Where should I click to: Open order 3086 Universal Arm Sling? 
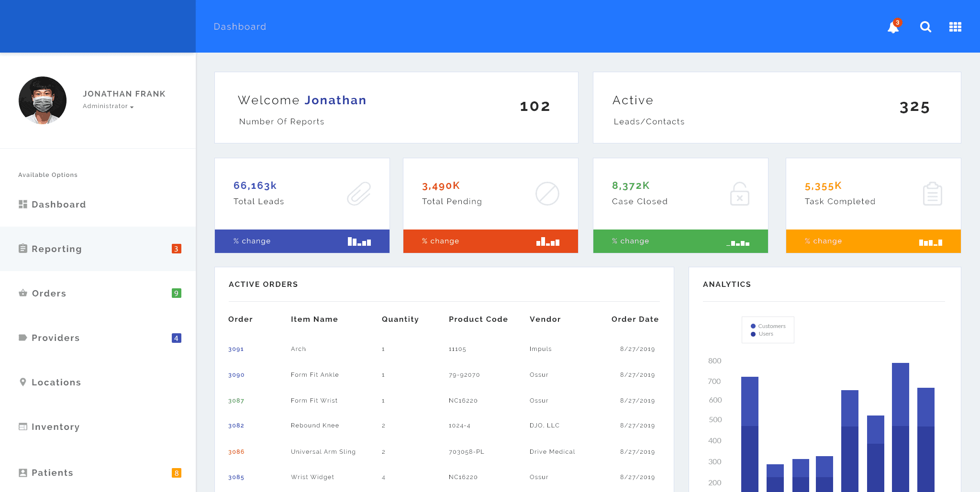click(x=236, y=451)
